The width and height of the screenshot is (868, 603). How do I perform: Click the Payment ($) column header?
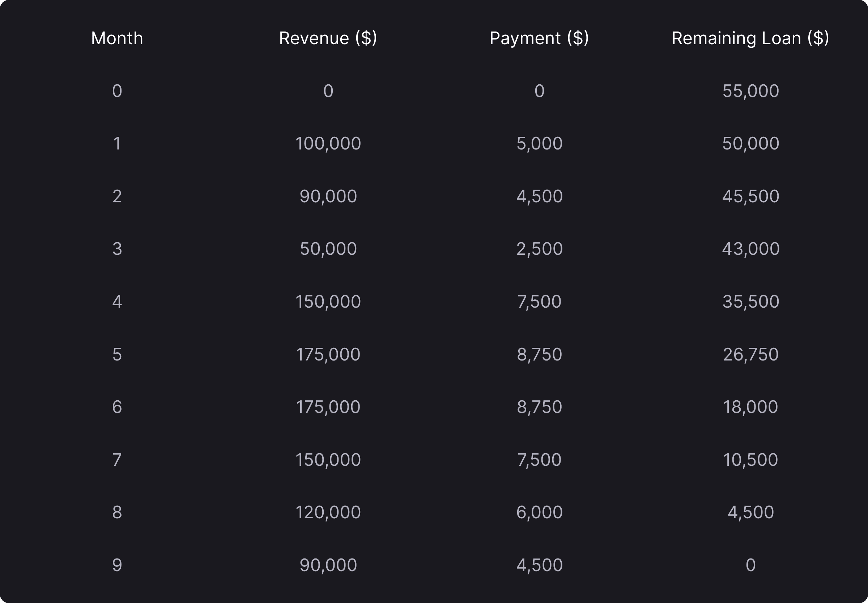pyautogui.click(x=539, y=38)
